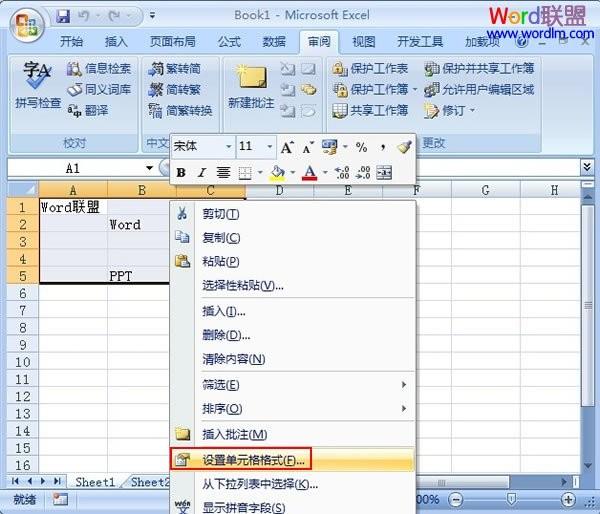
Task: Click the Select All corner button
Action: pos(23,189)
